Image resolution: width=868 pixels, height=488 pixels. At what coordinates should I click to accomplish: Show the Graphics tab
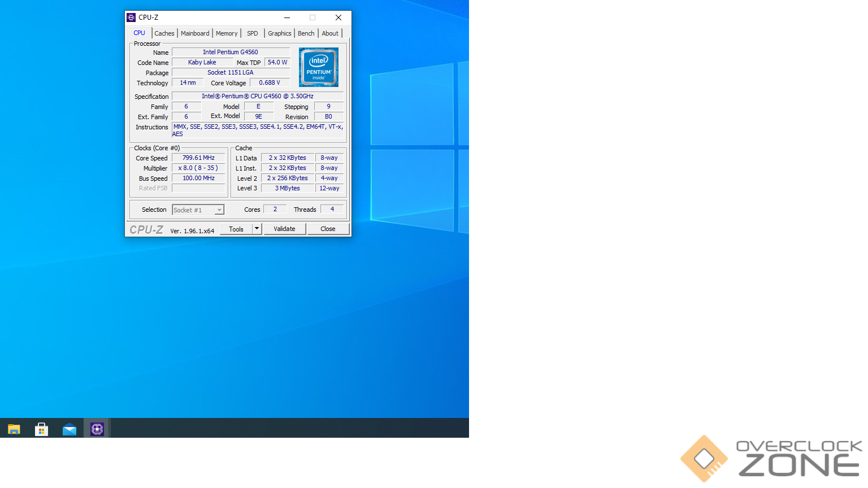pos(280,33)
